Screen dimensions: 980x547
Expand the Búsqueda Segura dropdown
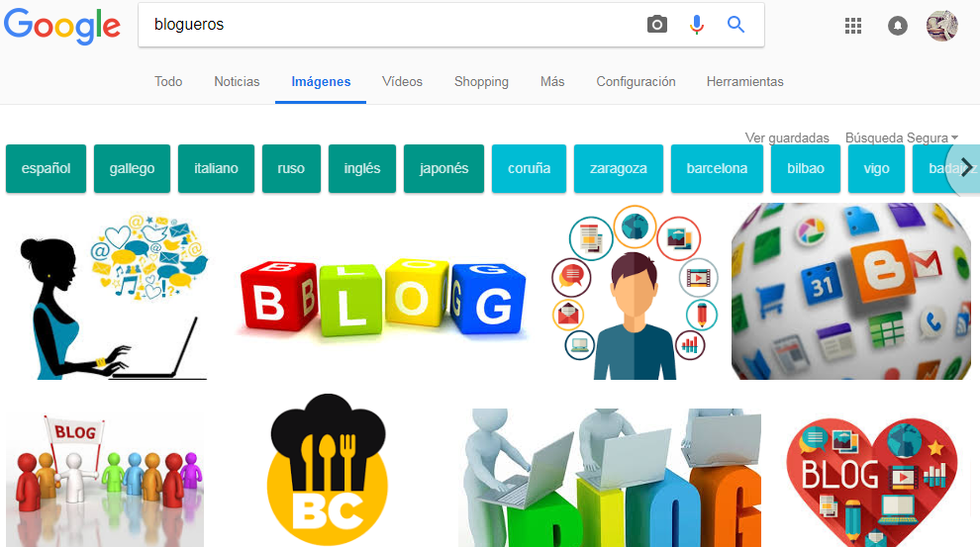(x=901, y=137)
